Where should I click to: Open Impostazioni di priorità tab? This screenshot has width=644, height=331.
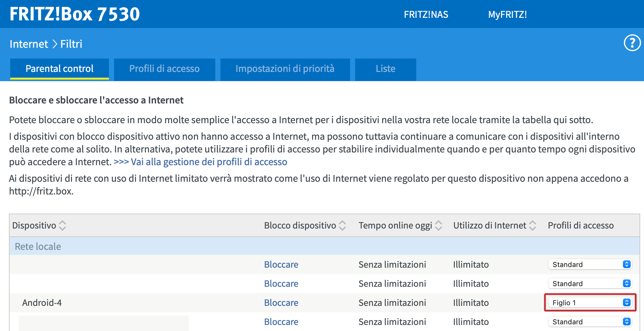[x=285, y=69]
